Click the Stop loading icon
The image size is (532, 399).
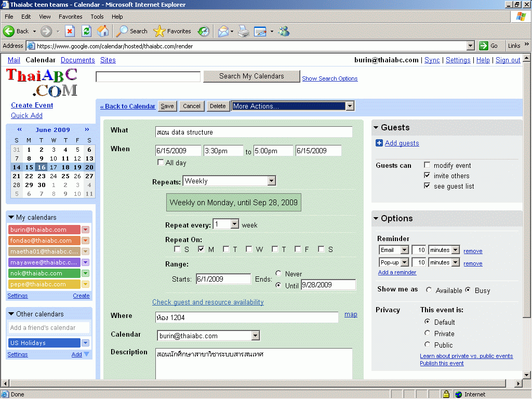click(70, 31)
